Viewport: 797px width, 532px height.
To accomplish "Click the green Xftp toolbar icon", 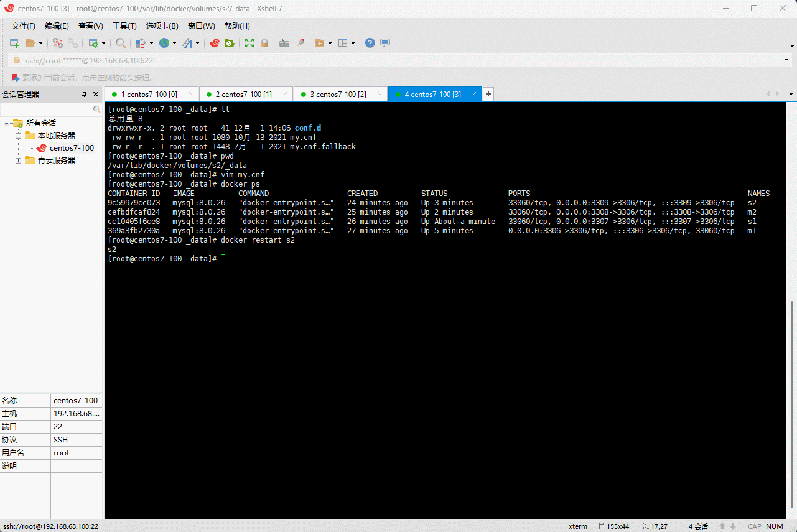I will coord(230,43).
